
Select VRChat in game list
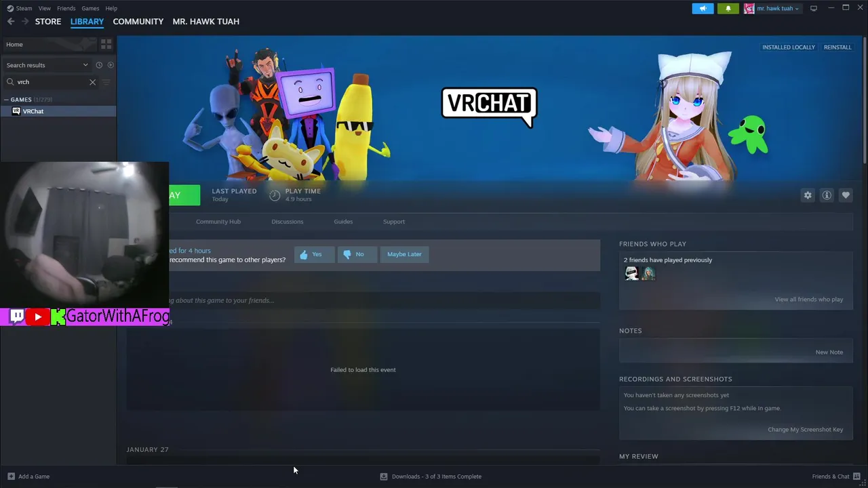pos(58,111)
